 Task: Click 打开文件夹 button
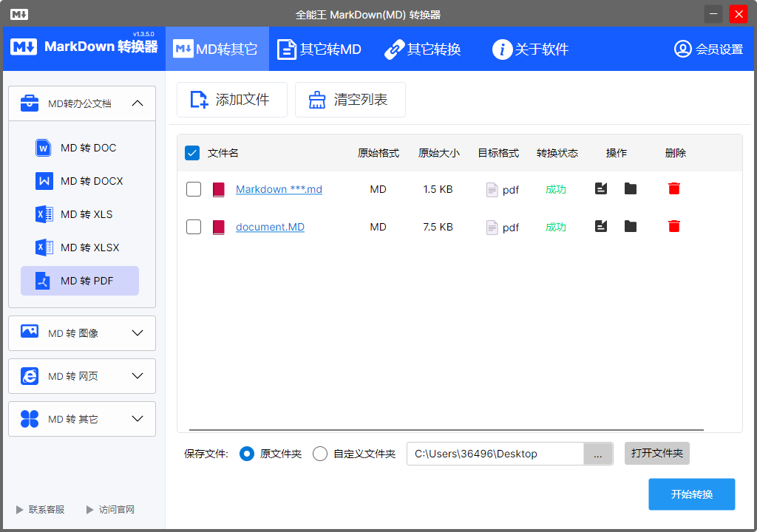656,454
